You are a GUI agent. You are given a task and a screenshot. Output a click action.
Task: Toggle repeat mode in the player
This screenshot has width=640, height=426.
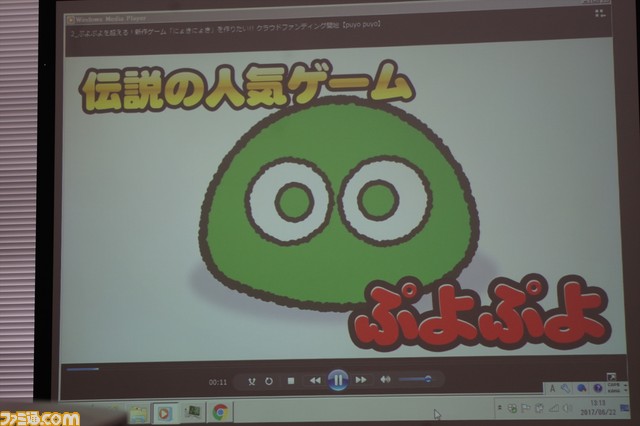coord(269,381)
